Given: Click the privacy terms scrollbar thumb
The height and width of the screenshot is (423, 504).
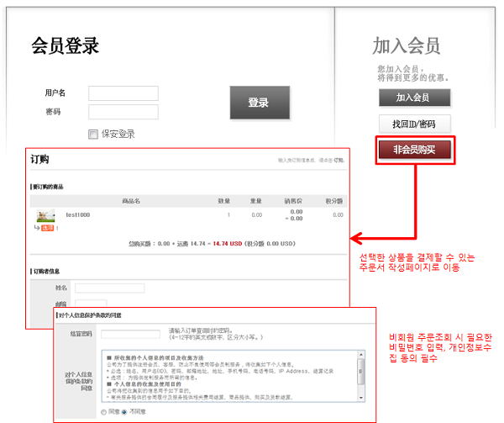Looking at the screenshot, I should pyautogui.click(x=361, y=372).
